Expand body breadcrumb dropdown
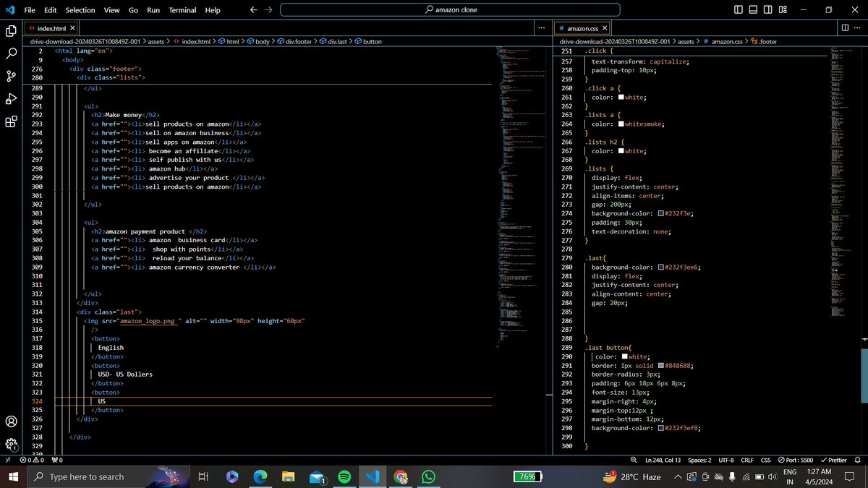This screenshot has height=488, width=868. tap(258, 41)
